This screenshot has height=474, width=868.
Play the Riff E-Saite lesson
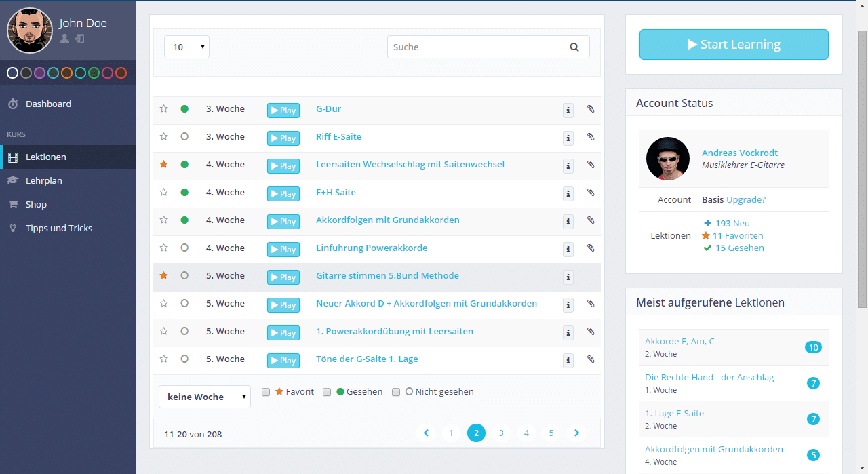(x=283, y=138)
